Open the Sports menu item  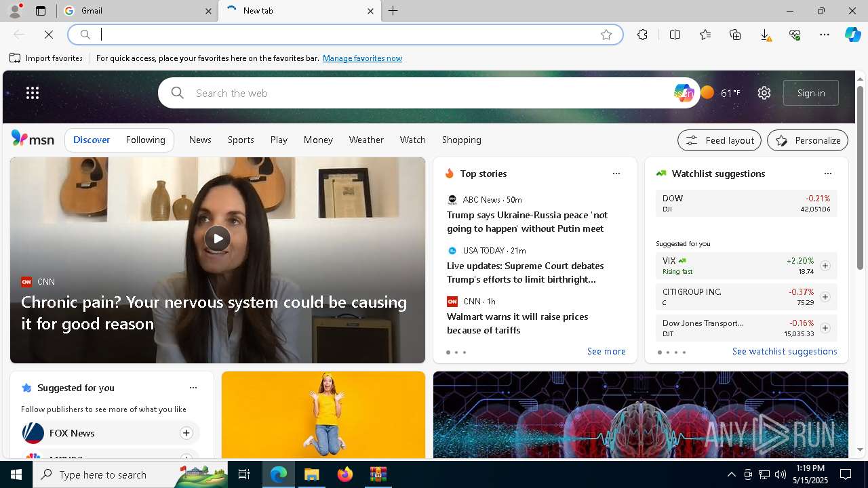(241, 140)
